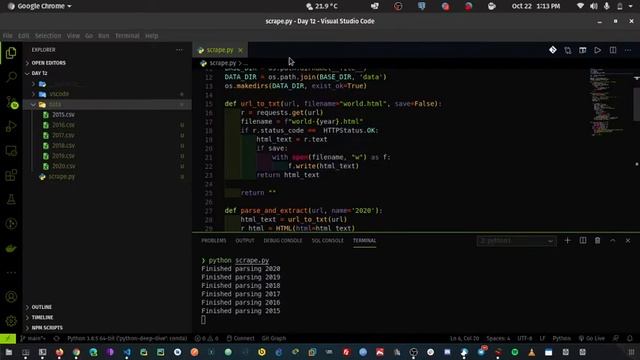The width and height of the screenshot is (640, 360).
Task: Open Remote Explorer view in activity bar
Action: coord(11,151)
